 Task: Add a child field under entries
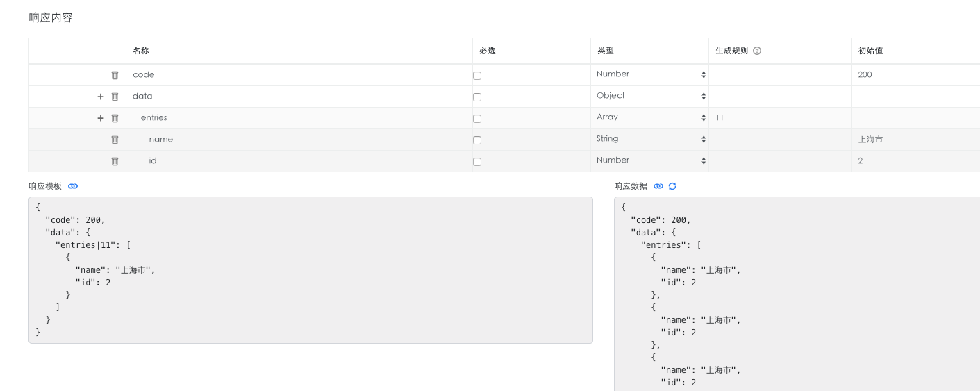[101, 118]
